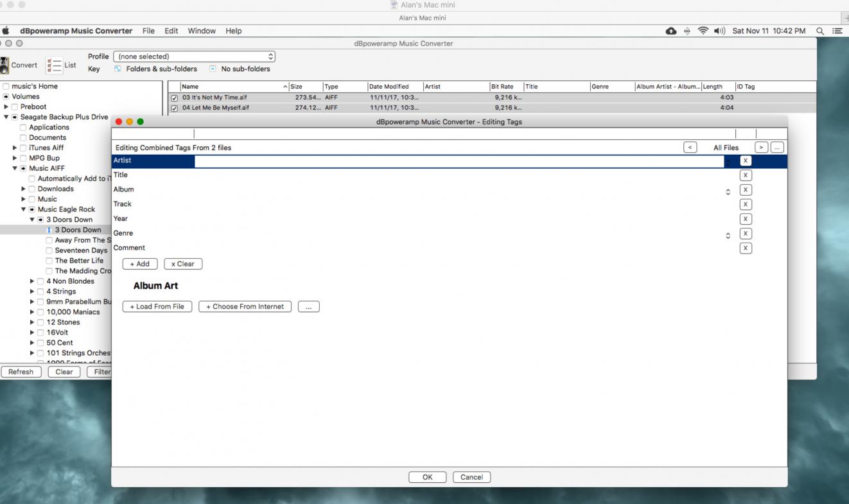Click the Convert icon in toolbar

coord(6,65)
